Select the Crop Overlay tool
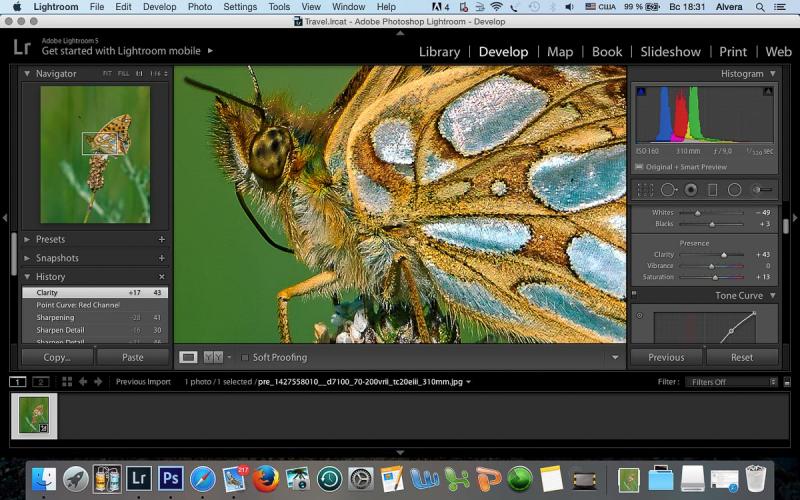This screenshot has height=500, width=800. click(645, 190)
